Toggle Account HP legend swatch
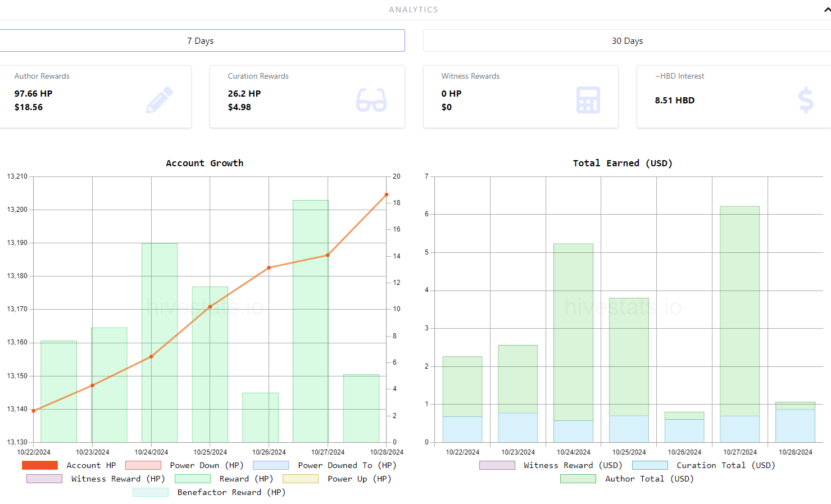The width and height of the screenshot is (831, 504). pos(40,465)
